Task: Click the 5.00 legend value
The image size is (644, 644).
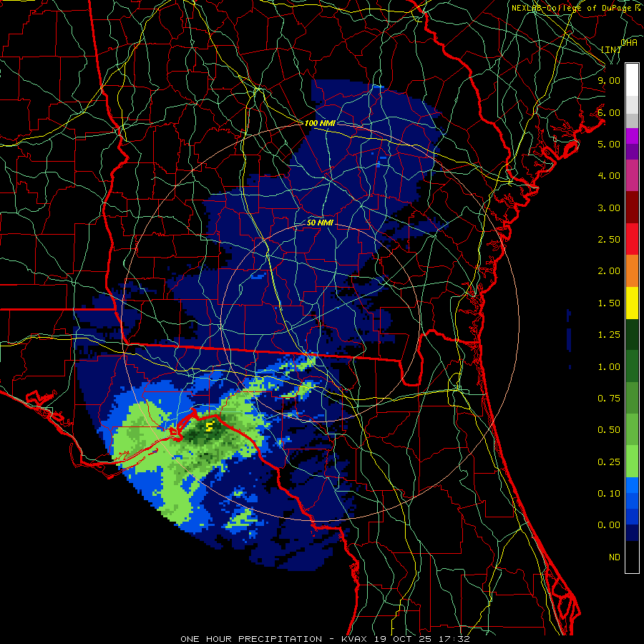Action: [x=609, y=144]
